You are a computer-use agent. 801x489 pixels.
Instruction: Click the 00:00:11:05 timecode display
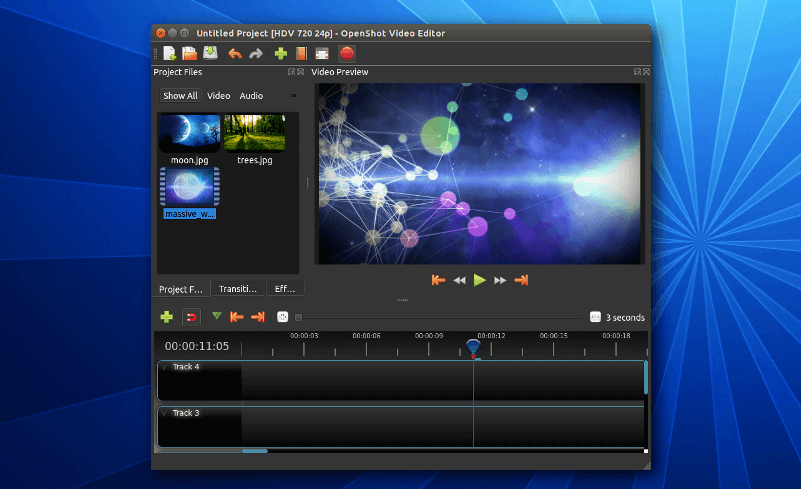[197, 346]
